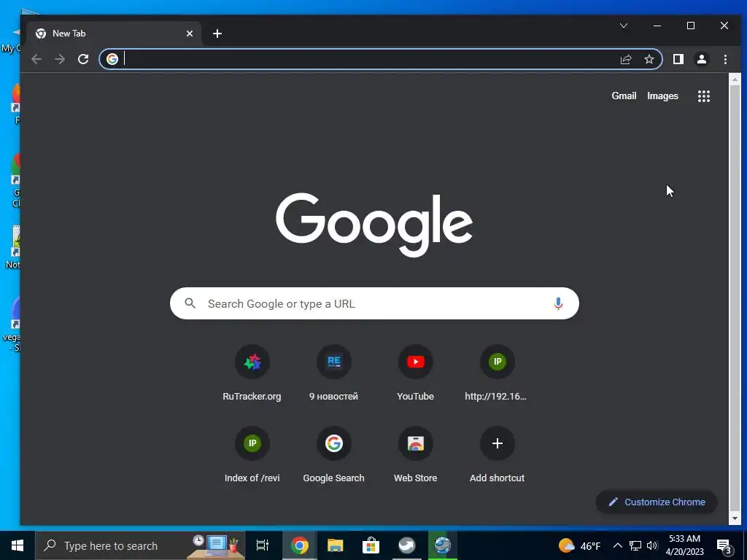Open the share this page icon
This screenshot has height=560, width=747.
click(x=625, y=59)
